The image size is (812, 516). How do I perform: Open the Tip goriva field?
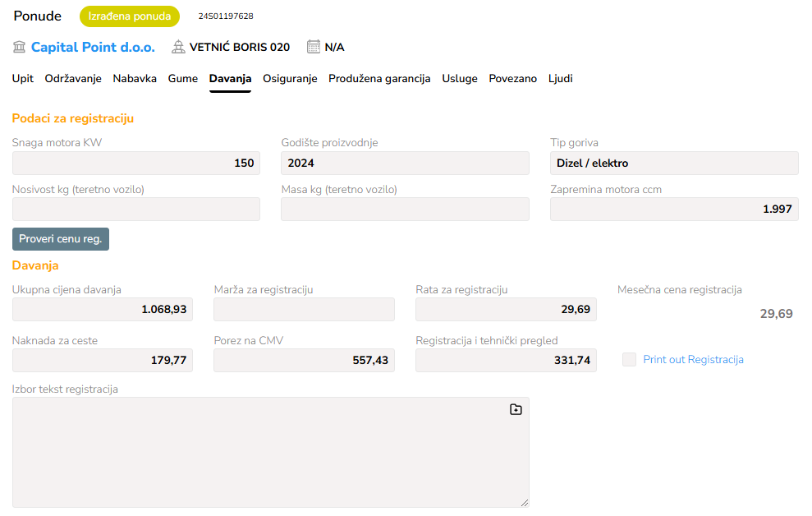click(x=674, y=163)
